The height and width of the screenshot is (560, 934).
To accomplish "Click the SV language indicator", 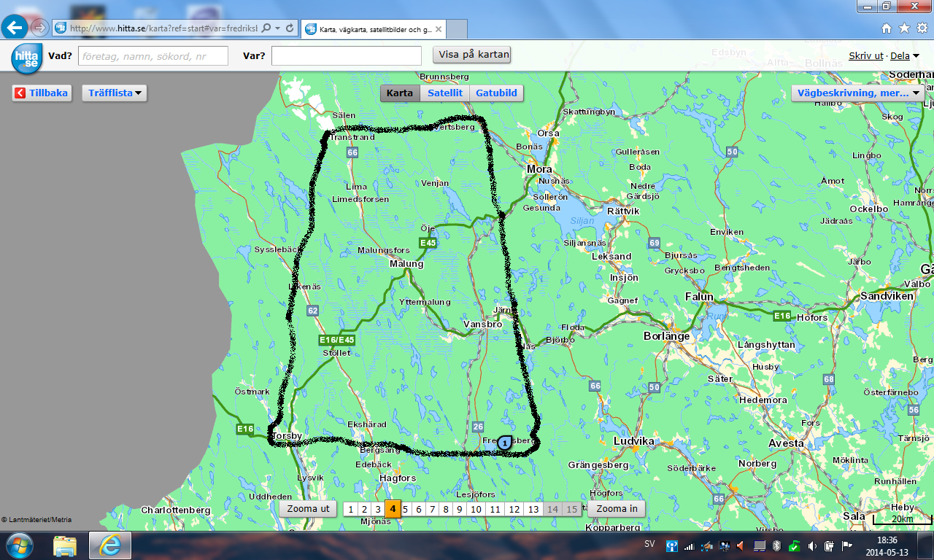I will (x=649, y=545).
